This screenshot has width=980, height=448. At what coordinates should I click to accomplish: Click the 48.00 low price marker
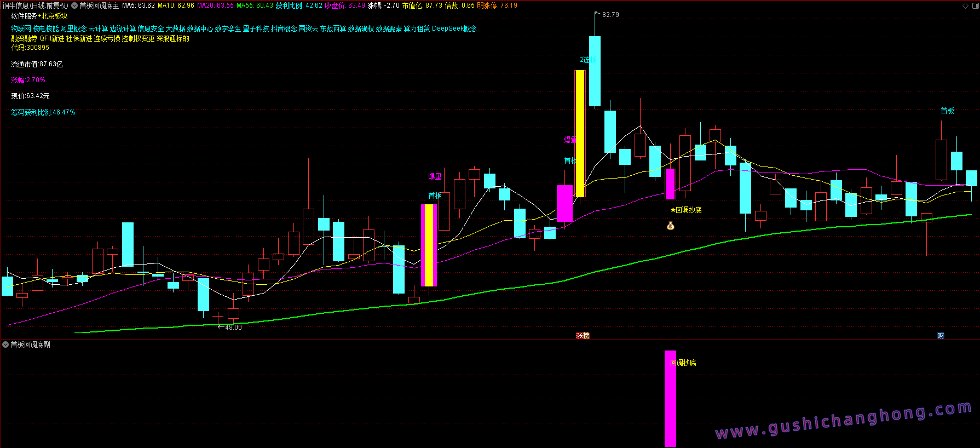tap(233, 327)
